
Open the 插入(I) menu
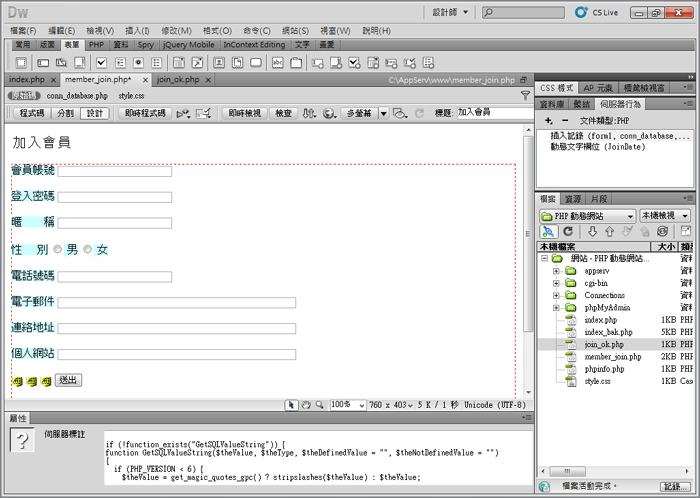137,31
